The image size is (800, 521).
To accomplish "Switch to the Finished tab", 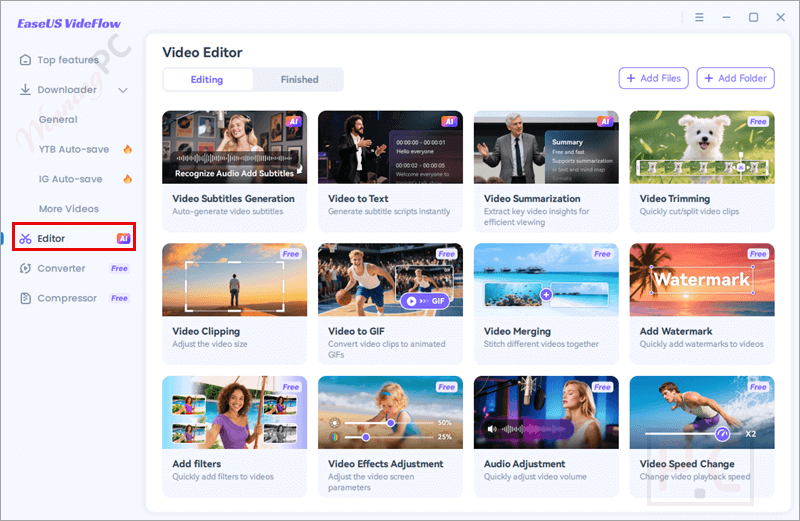I will coord(299,80).
